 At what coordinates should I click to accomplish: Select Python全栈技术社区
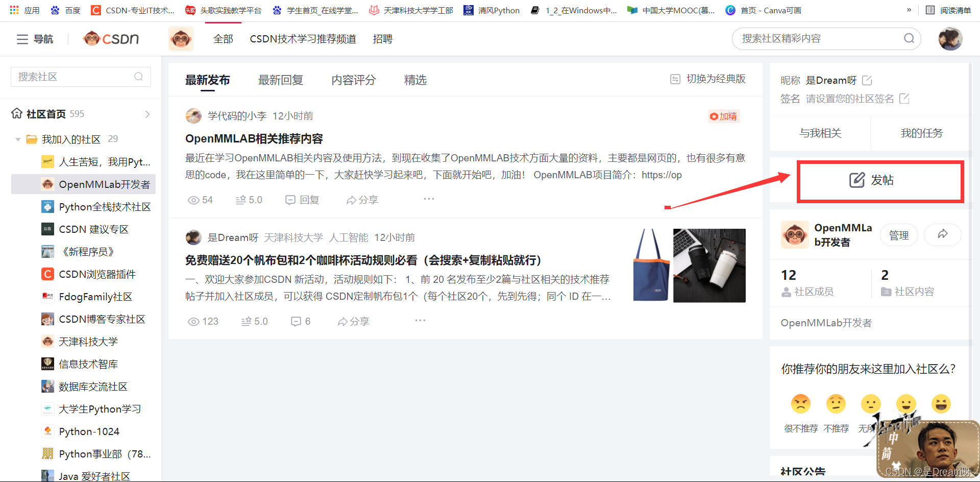point(96,207)
